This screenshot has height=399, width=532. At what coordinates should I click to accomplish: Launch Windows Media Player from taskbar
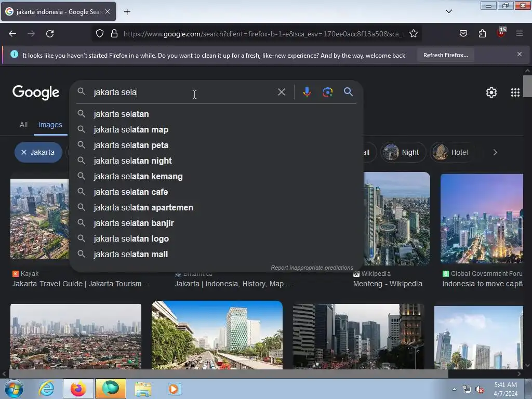tap(175, 389)
